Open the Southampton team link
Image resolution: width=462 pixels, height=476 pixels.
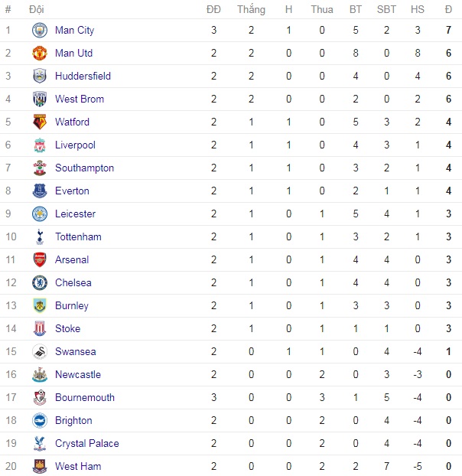pyautogui.click(x=84, y=168)
